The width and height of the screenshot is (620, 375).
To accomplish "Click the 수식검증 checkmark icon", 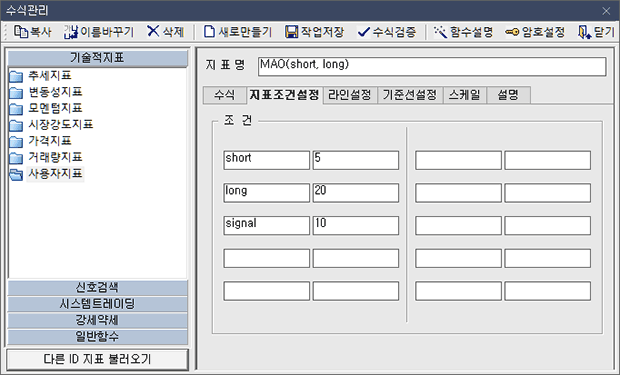I will point(363,32).
